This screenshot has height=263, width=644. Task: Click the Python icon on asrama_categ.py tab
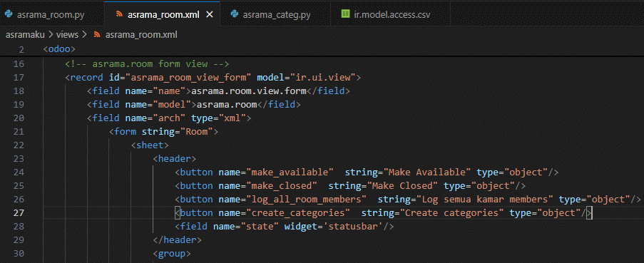(x=235, y=15)
